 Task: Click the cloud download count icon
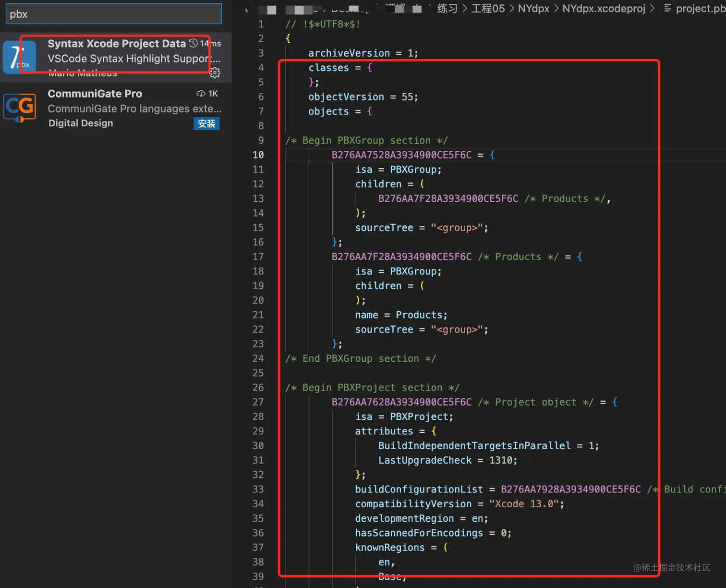click(x=201, y=94)
